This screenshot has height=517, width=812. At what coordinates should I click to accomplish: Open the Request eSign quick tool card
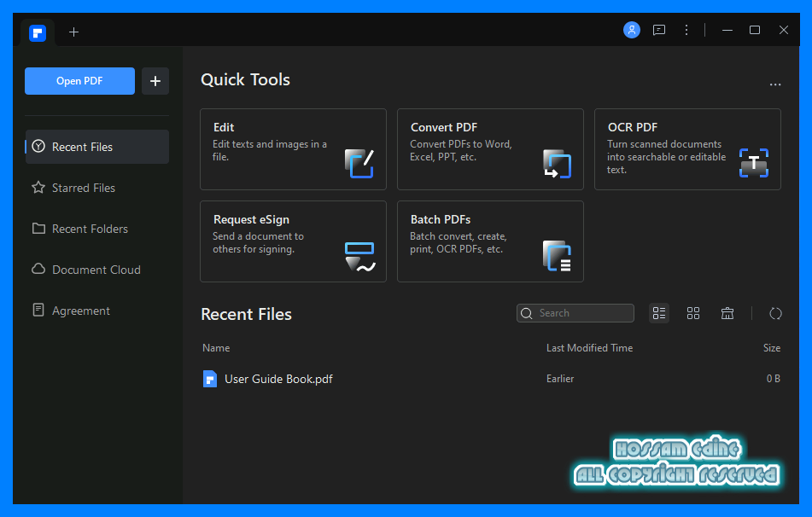pos(293,241)
